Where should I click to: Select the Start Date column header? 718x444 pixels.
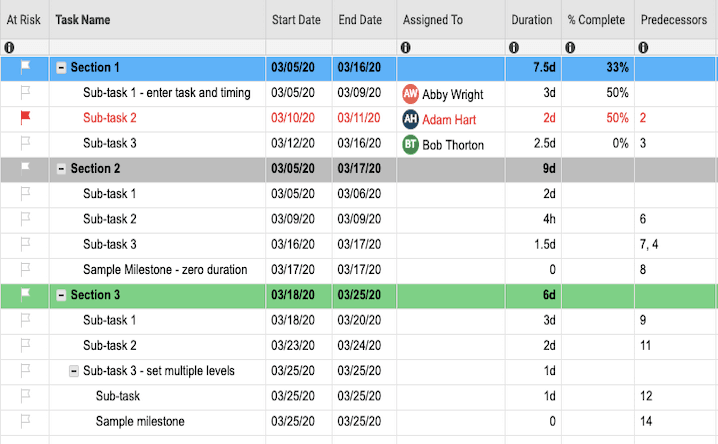[297, 20]
